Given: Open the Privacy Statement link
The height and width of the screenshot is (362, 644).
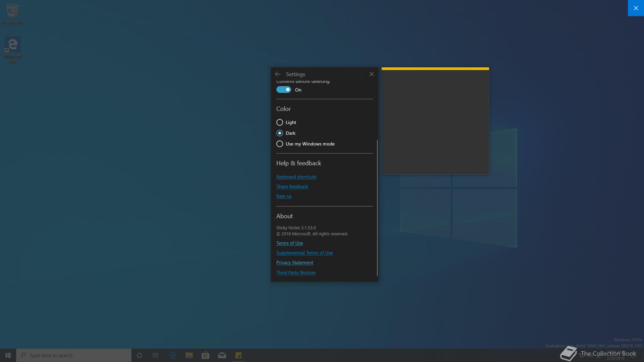Looking at the screenshot, I should tap(294, 262).
